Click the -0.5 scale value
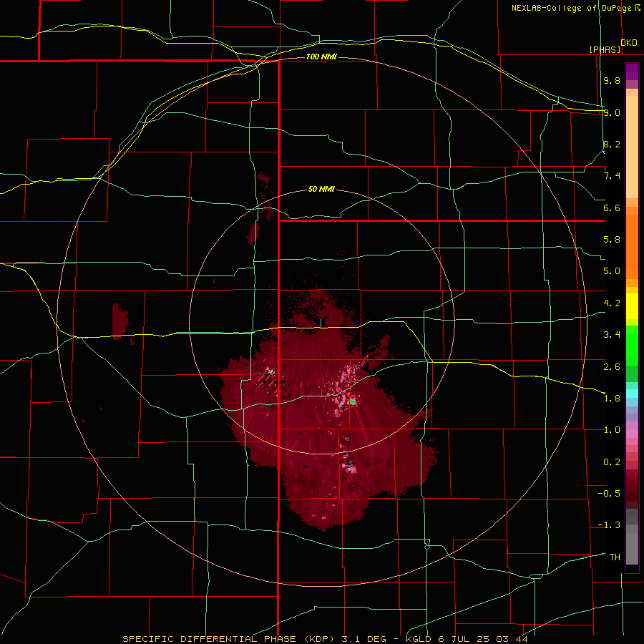Screen dimensions: 644x644 click(609, 494)
